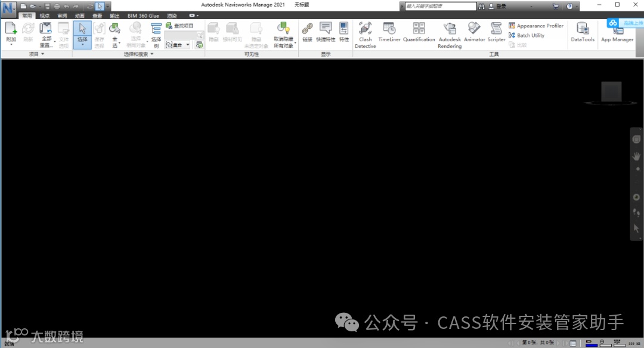Open Scripter tool
Viewport: 644px width, 348px height.
coord(496,32)
